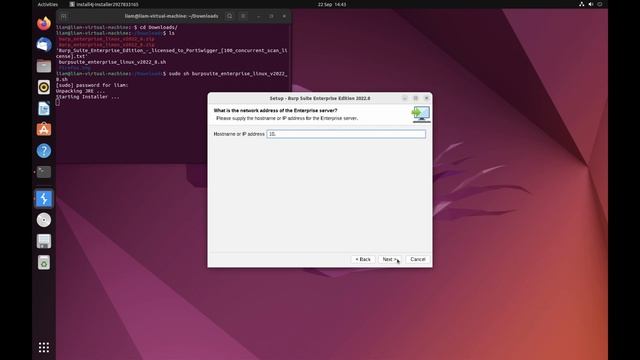The image size is (640, 360).
Task: Open Ubuntu Software store icon
Action: [44, 129]
